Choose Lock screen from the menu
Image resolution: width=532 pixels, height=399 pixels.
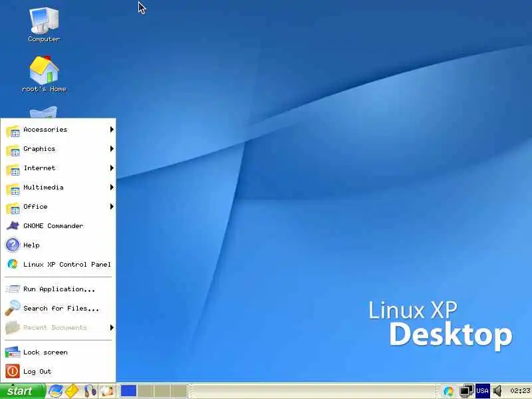coord(59,352)
